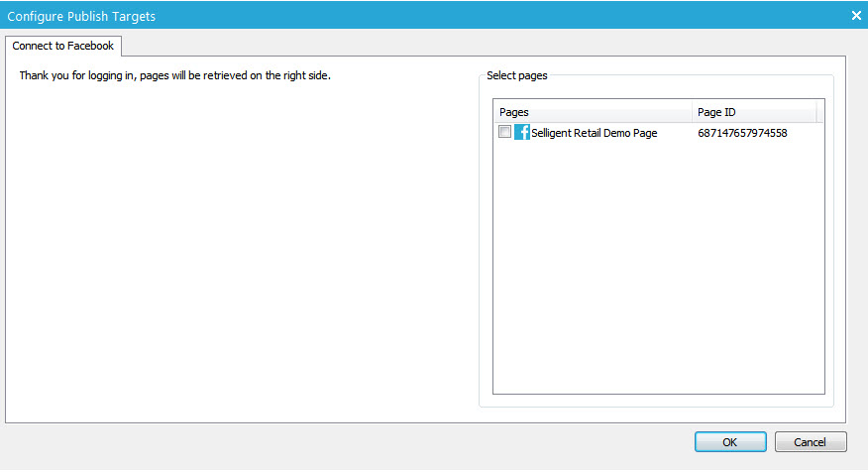Select the Selligent Retail Demo Page row name
868x472 pixels.
pos(595,133)
